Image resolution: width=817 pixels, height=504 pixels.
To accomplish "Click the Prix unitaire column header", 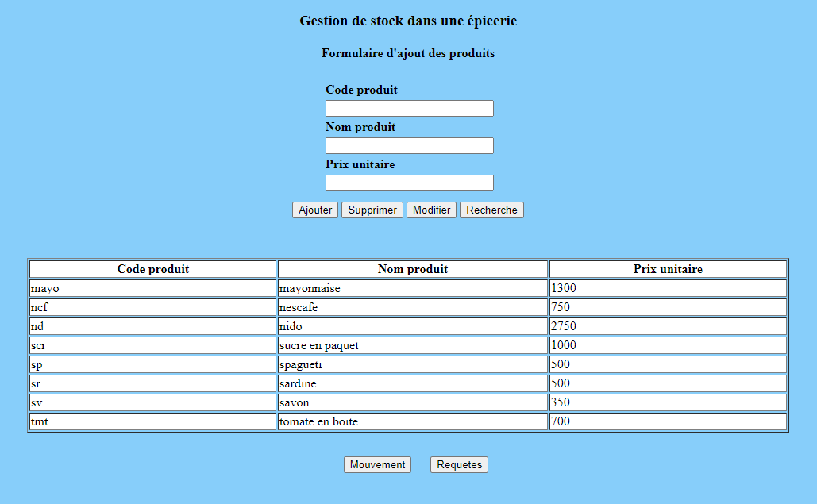I will [667, 269].
